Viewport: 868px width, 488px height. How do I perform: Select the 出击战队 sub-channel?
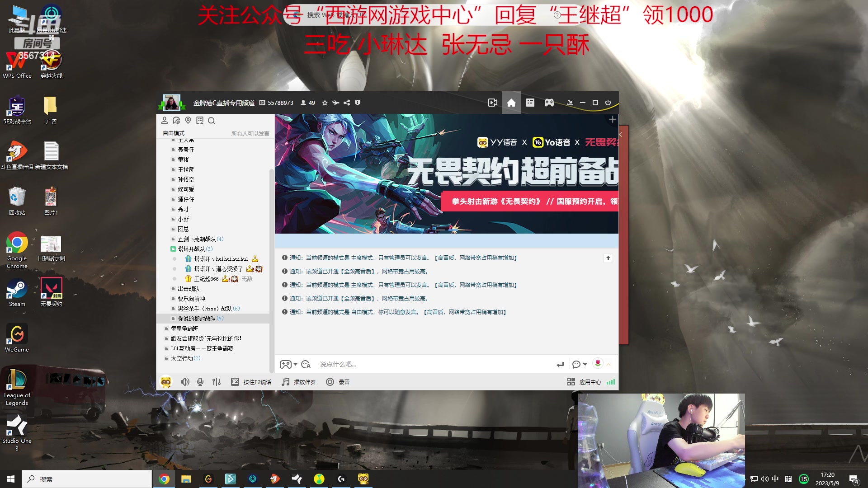[188, 289]
